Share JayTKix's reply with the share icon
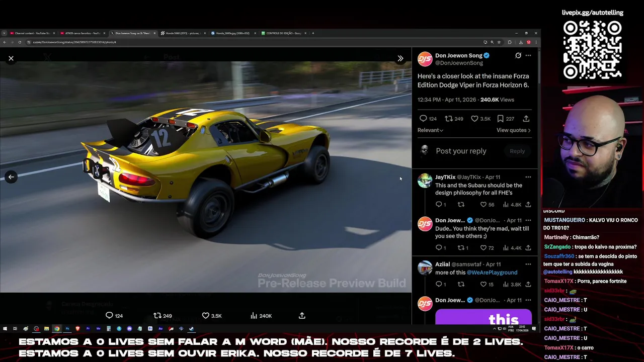Screen dimensions: 644x362 [x=528, y=205]
